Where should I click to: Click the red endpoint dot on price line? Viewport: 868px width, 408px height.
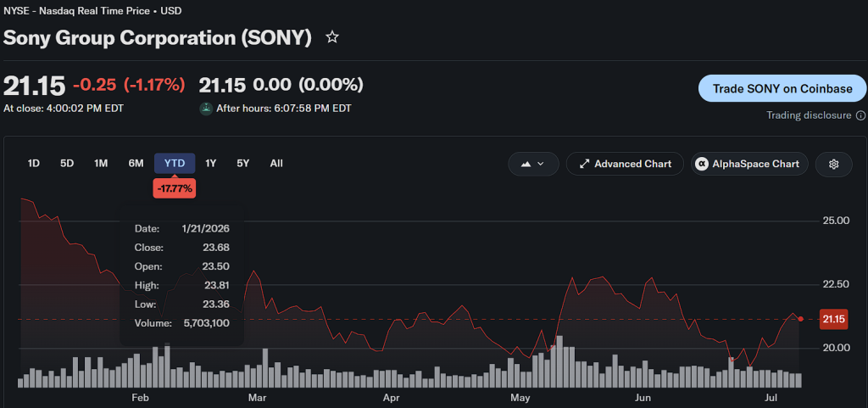[x=800, y=318]
